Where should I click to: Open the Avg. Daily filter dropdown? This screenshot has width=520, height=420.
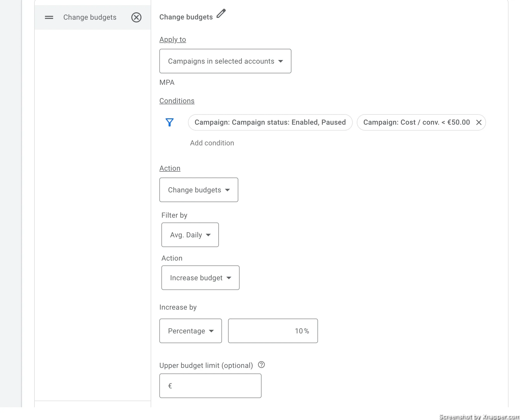[190, 235]
